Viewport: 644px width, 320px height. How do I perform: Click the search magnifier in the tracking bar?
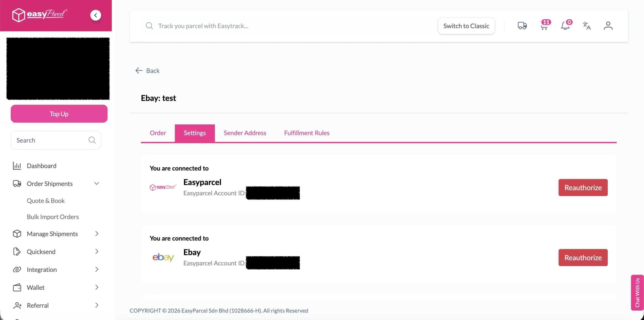click(x=149, y=26)
